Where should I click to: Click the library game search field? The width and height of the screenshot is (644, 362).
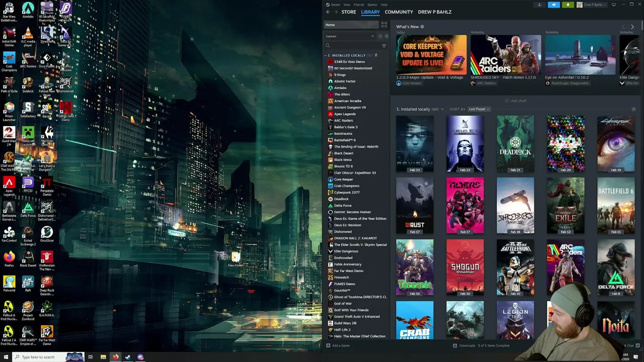355,46
